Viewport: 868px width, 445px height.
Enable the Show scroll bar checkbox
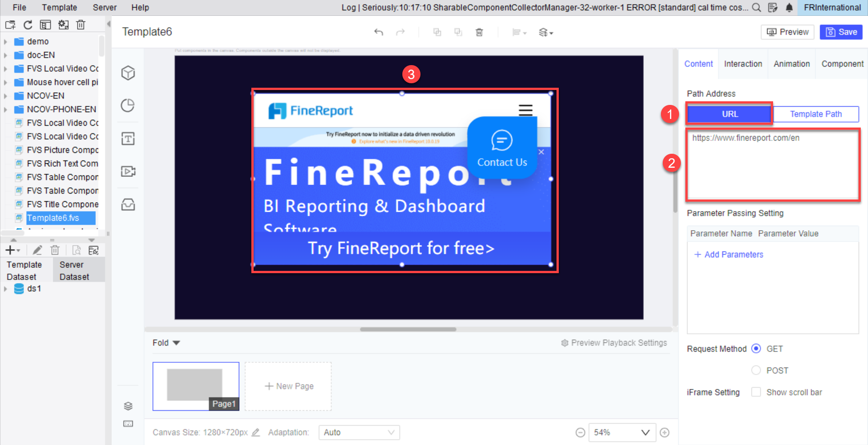coord(755,392)
